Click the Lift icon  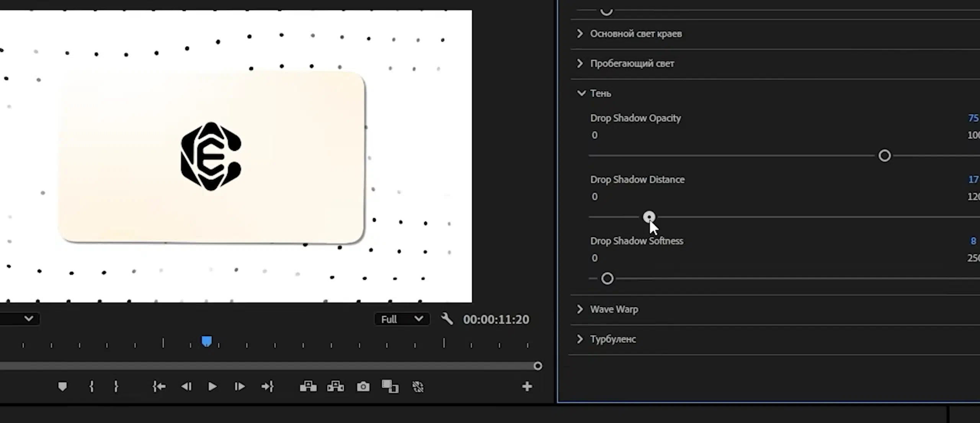tap(308, 387)
